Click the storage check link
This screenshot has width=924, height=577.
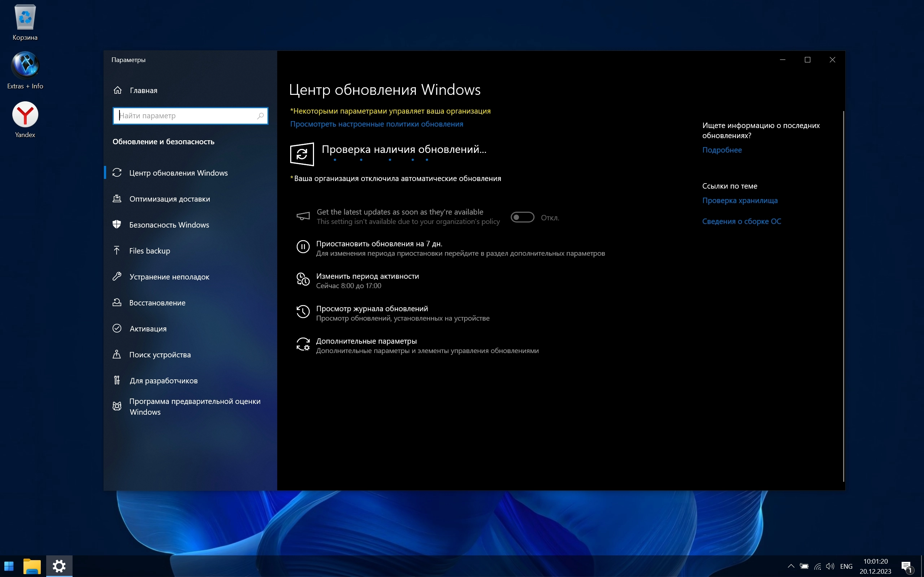click(740, 201)
